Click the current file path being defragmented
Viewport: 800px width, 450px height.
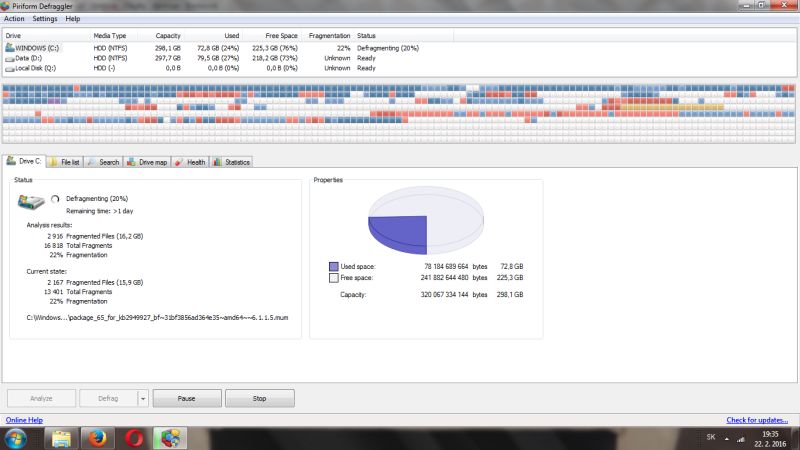coord(157,317)
